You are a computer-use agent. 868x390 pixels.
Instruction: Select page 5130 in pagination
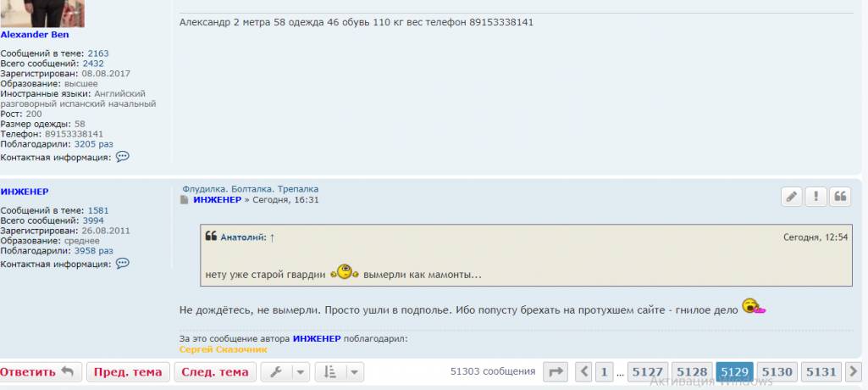click(x=777, y=372)
